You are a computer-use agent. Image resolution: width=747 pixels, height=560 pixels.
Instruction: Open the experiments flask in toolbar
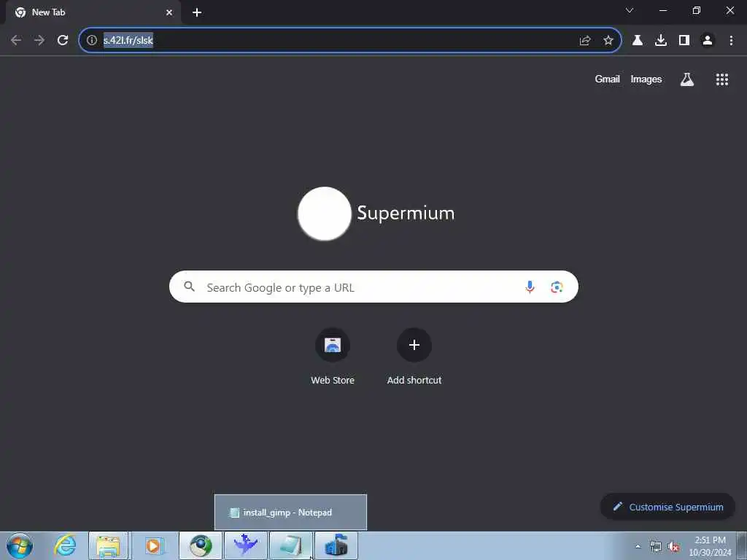click(x=638, y=40)
